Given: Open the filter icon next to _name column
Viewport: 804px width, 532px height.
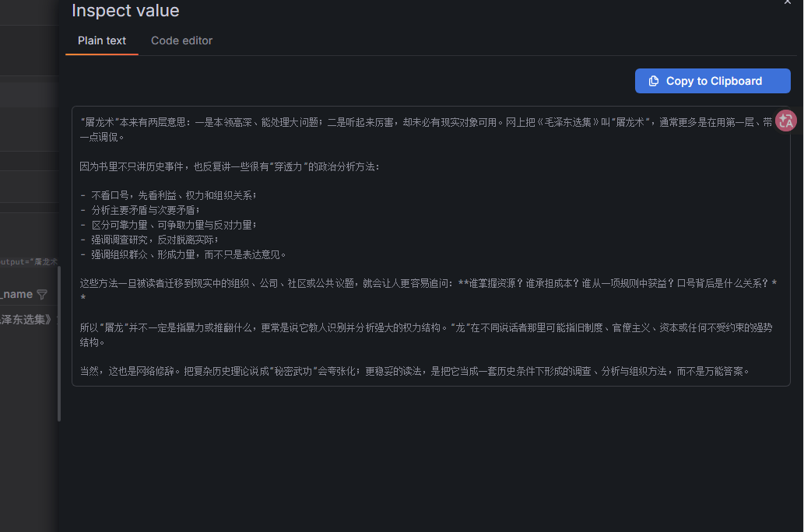Looking at the screenshot, I should 42,294.
